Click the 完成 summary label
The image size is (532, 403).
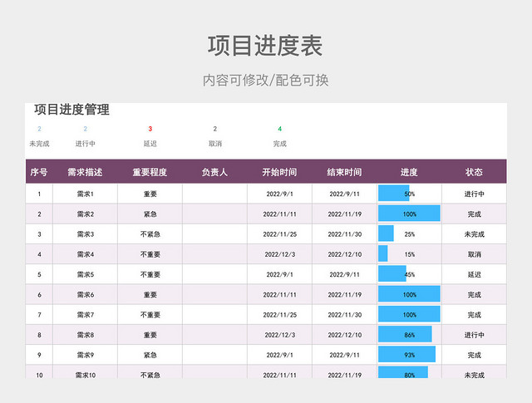[x=280, y=144]
